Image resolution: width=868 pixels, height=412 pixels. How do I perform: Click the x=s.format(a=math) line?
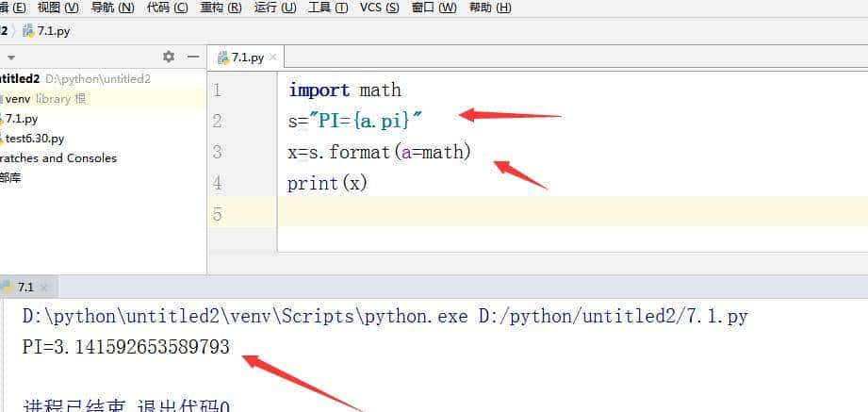click(x=379, y=152)
